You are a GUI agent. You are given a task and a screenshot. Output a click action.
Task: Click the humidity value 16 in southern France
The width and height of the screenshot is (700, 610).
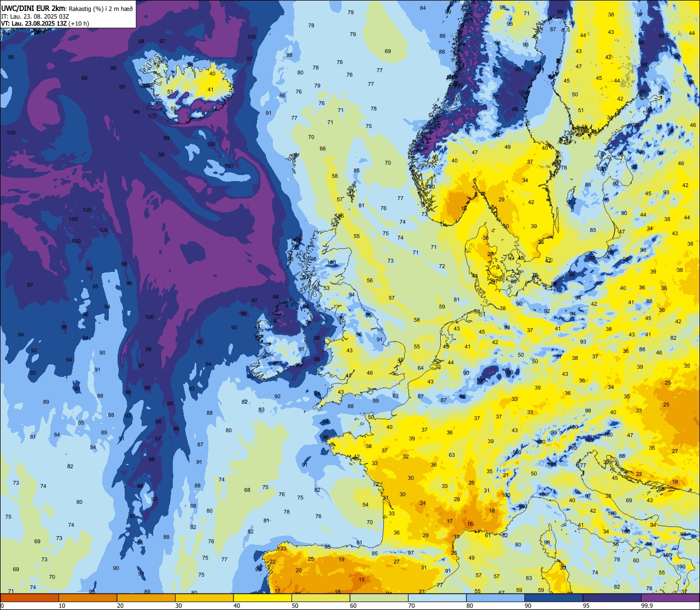click(x=470, y=524)
